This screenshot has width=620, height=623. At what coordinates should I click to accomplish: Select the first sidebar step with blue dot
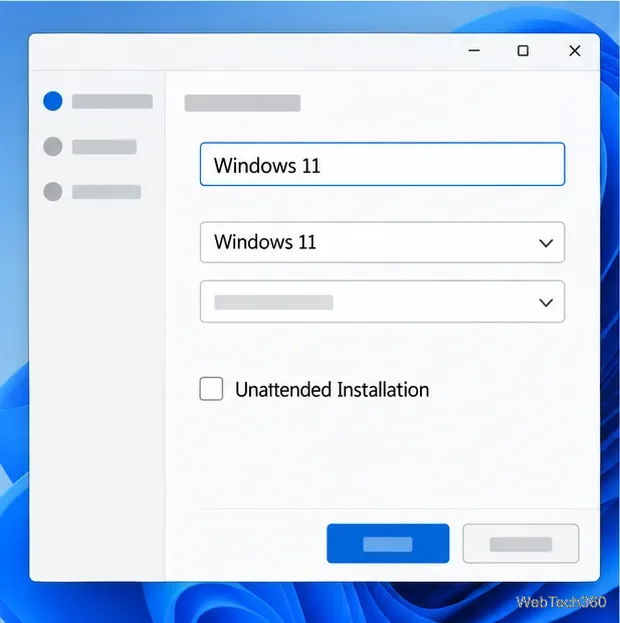coord(98,101)
